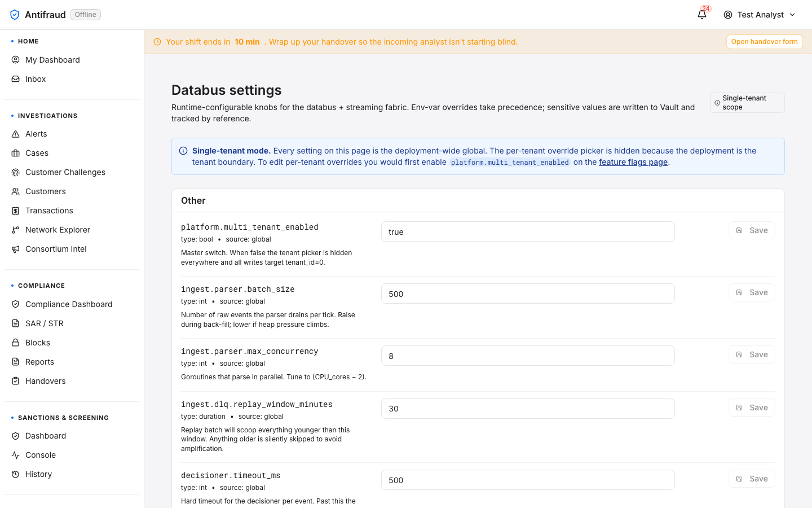Viewport: 812px width, 508px height.
Task: Click the Other section header
Action: [x=193, y=200]
